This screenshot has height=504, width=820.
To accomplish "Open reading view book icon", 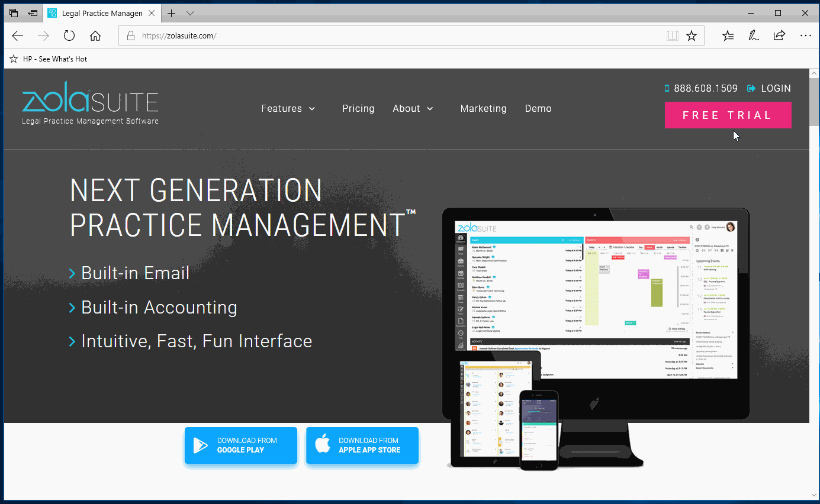I will (x=672, y=35).
